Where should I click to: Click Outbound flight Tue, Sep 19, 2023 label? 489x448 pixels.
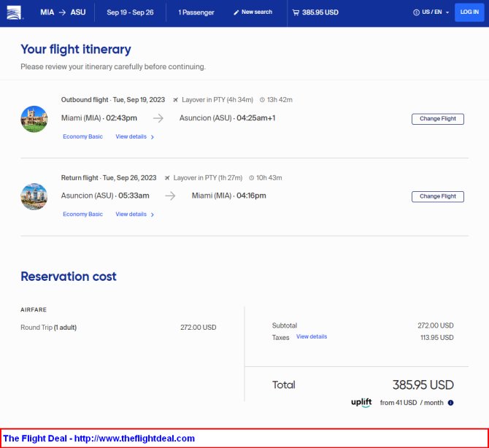pyautogui.click(x=113, y=100)
